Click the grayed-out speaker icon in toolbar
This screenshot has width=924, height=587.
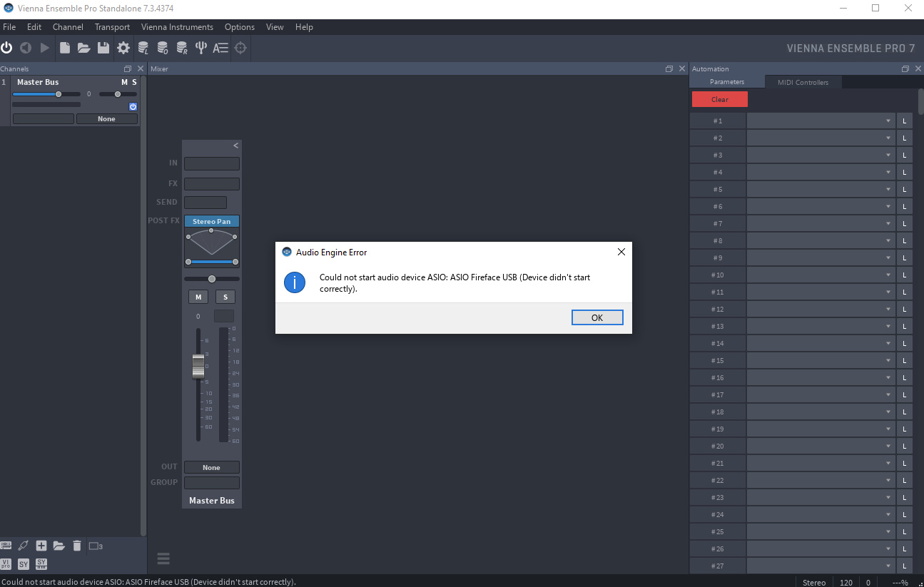pyautogui.click(x=26, y=48)
